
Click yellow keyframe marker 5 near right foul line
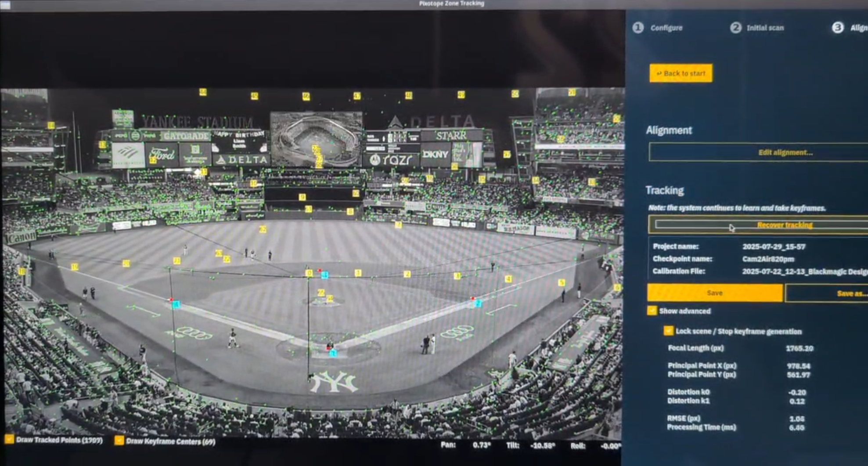(561, 282)
